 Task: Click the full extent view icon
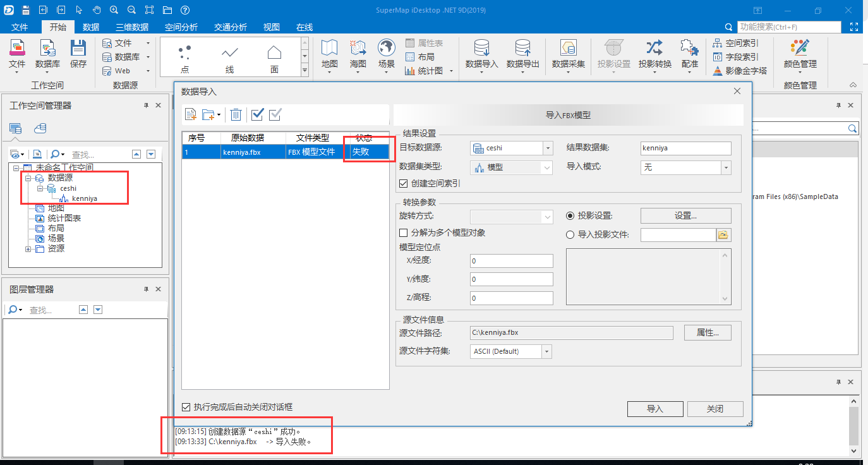click(x=149, y=10)
